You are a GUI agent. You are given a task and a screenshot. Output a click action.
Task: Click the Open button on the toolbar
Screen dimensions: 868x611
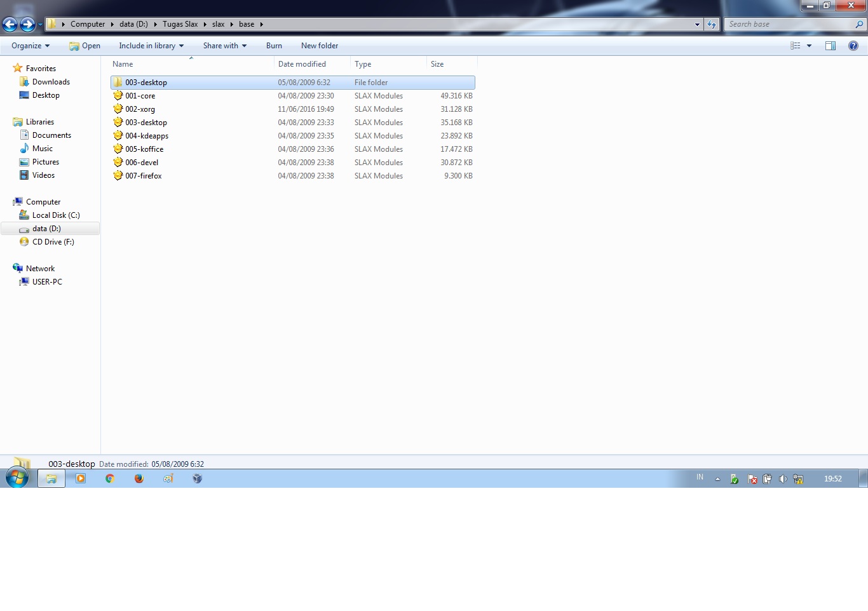coord(85,45)
